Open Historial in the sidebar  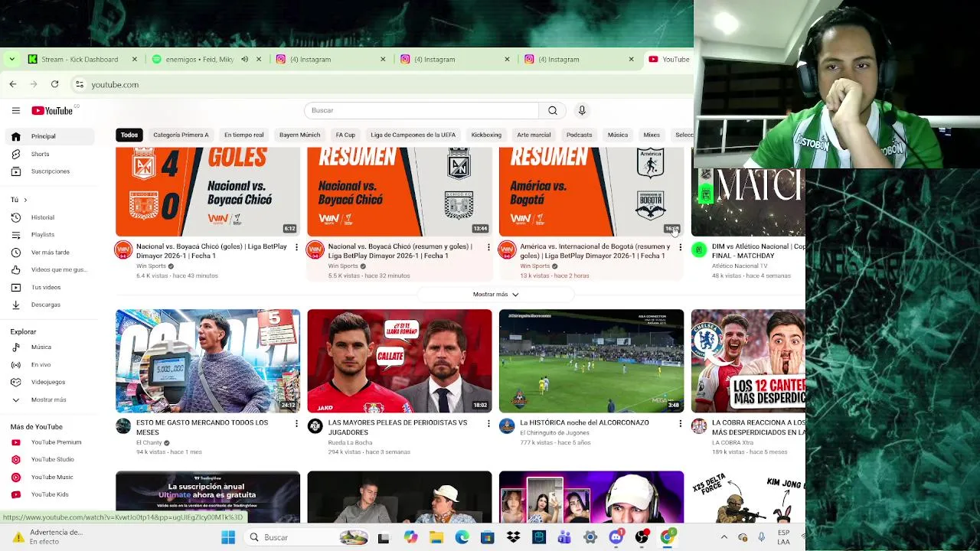pos(49,217)
